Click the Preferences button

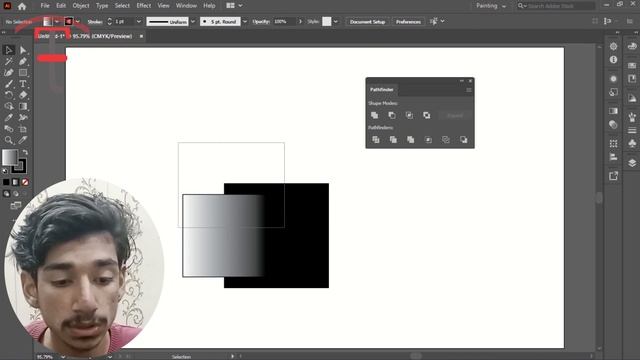(x=408, y=22)
